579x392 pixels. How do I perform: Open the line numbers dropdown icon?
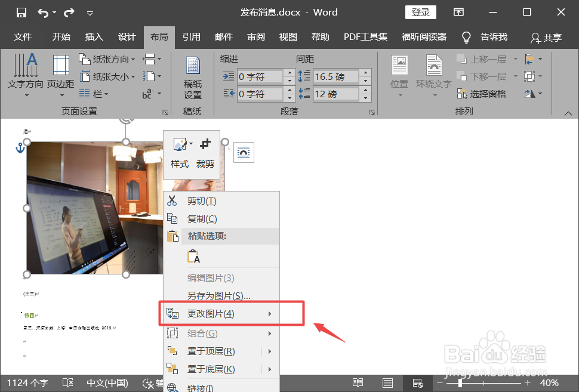click(152, 76)
